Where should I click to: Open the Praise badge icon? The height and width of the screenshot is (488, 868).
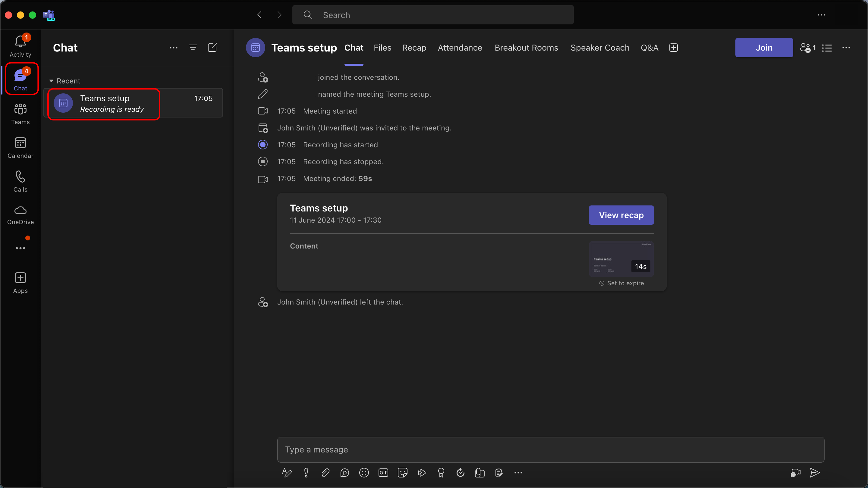tap(441, 473)
